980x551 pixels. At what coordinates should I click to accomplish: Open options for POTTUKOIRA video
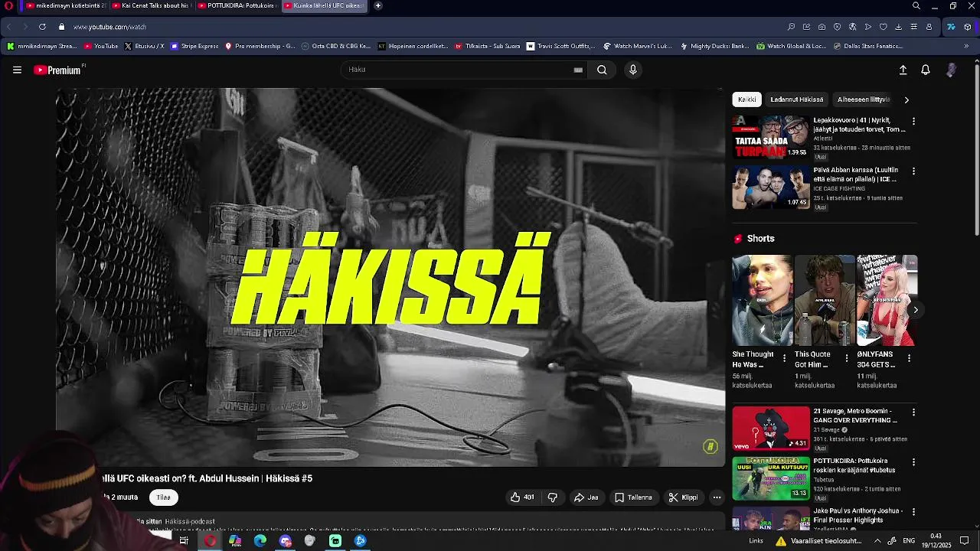[x=913, y=462]
